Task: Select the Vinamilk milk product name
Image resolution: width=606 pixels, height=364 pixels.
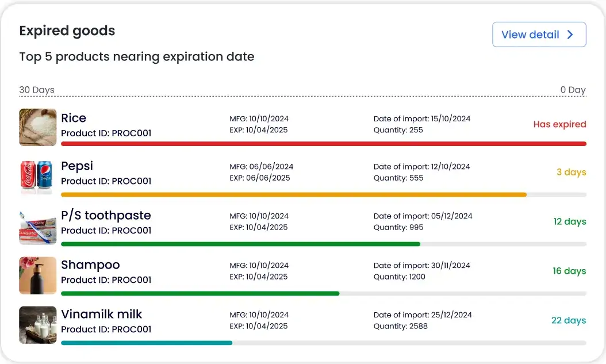Action: (102, 314)
